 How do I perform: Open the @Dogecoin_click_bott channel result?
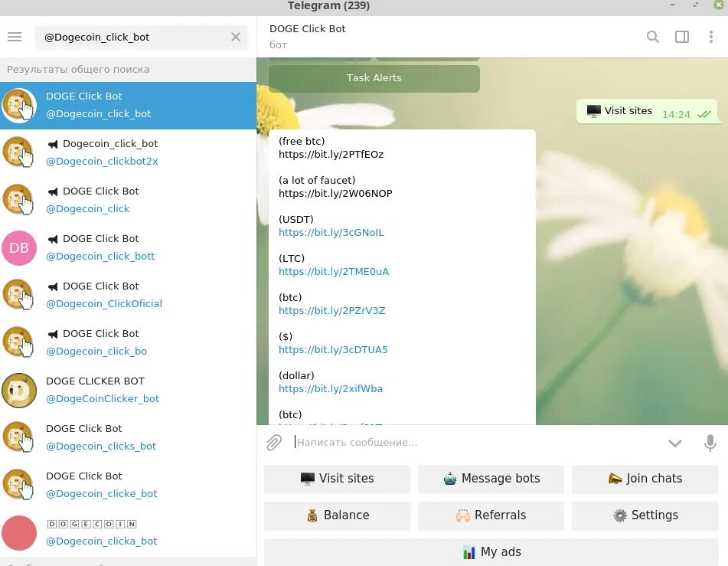[x=128, y=247]
